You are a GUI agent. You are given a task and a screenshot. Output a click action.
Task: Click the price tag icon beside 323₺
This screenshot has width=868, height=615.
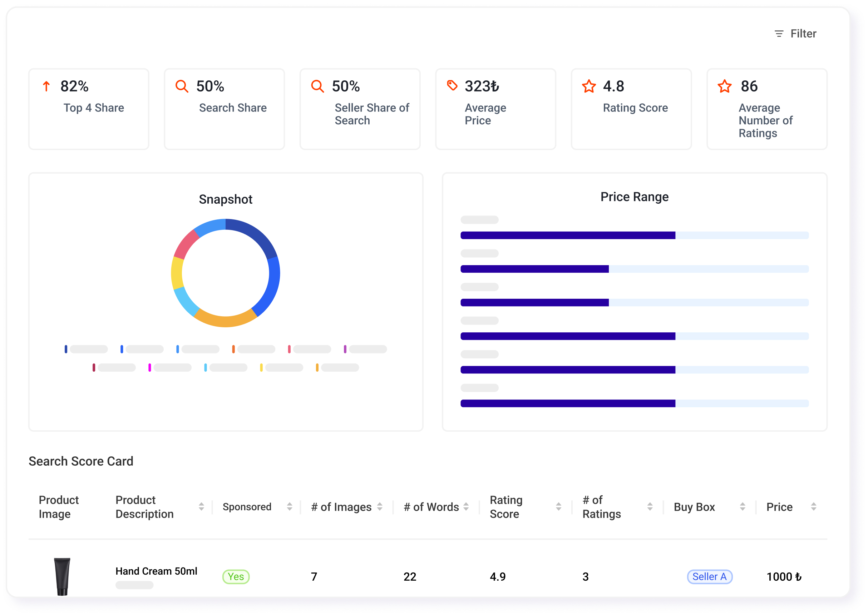pyautogui.click(x=452, y=85)
